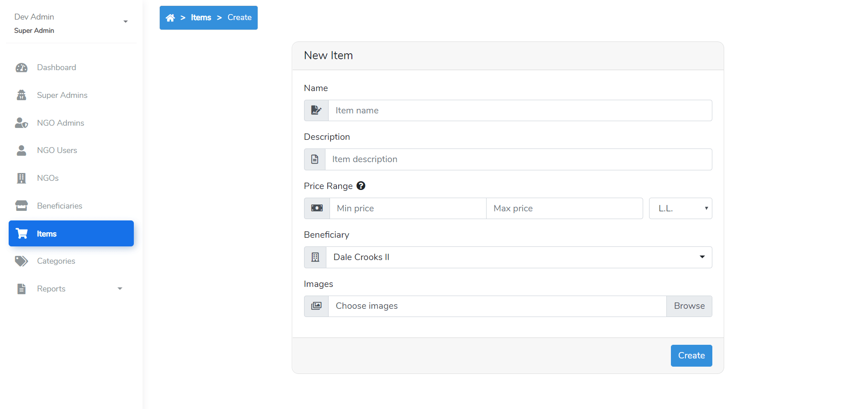Click the NGOs building icon in the sidebar
The image size is (868, 409).
pyautogui.click(x=21, y=178)
